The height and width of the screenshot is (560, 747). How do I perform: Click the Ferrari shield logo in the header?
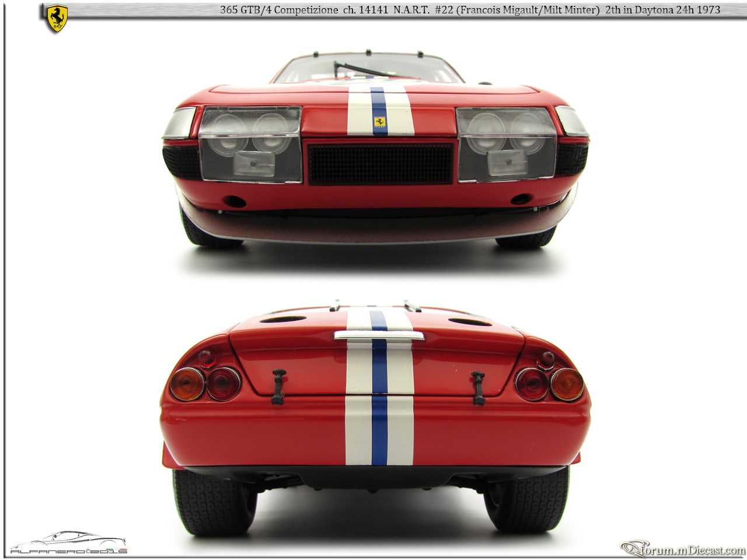(57, 18)
